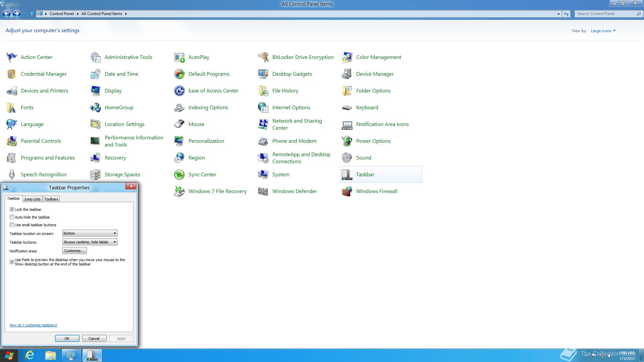Viewport: 644px width, 362px height.
Task: Click the Speech Recognition microphone icon
Action: pyautogui.click(x=12, y=175)
